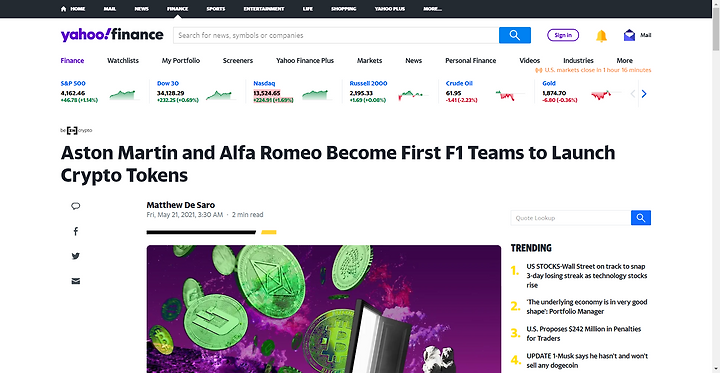This screenshot has height=373, width=720.
Task: Open Entertainment in top bar
Action: (x=264, y=9)
